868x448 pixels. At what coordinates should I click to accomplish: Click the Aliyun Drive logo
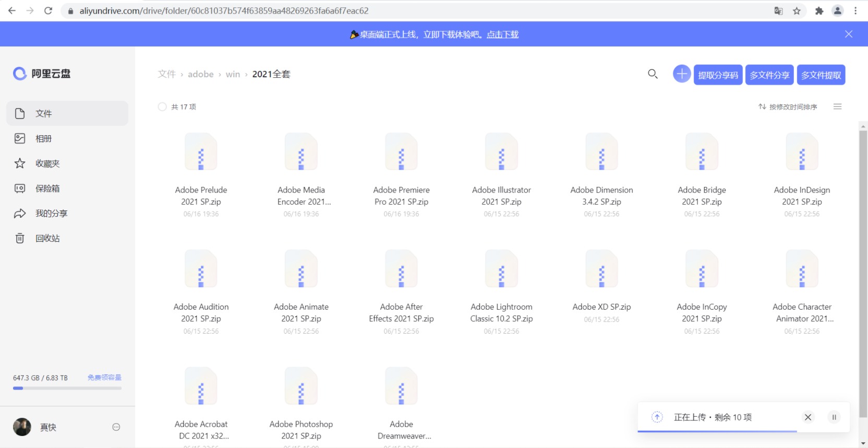coord(42,74)
